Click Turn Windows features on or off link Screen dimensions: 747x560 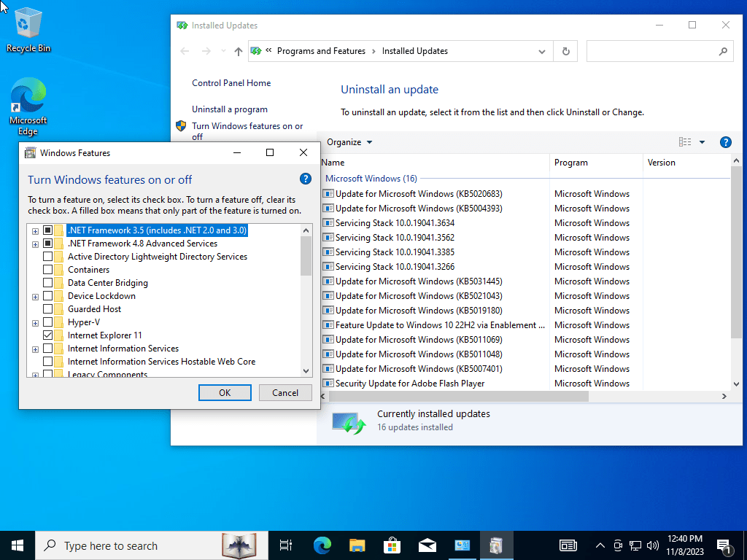(247, 131)
